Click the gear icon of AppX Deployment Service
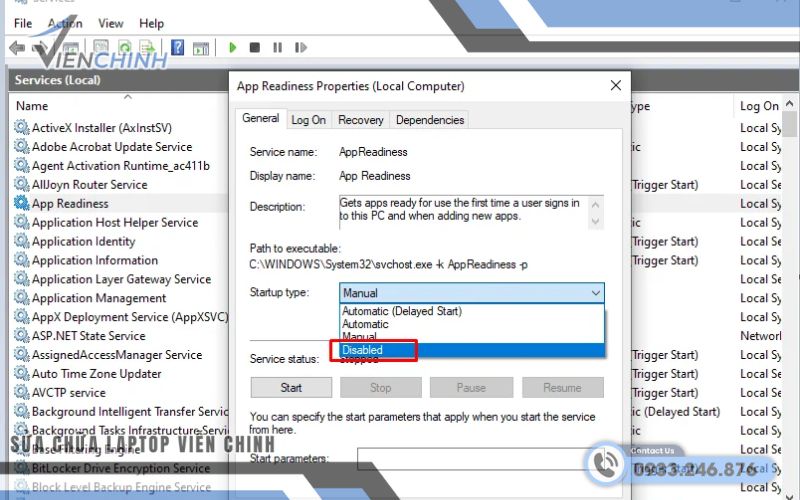 (21, 316)
